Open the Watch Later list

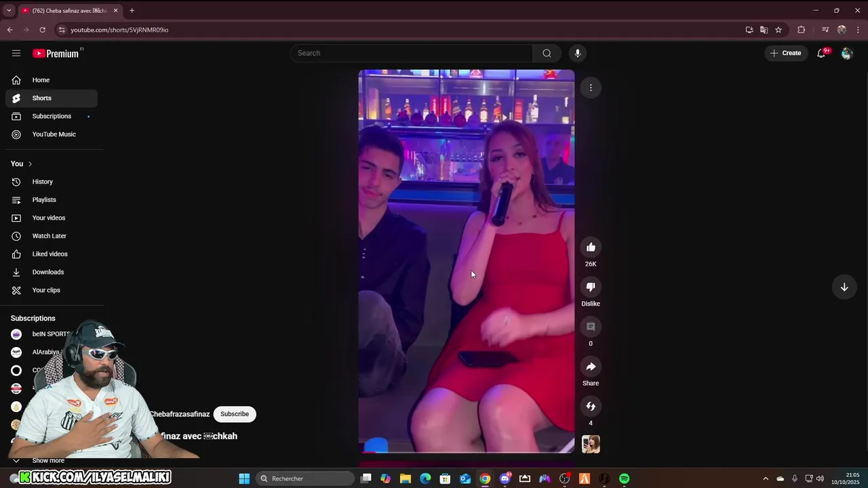[x=52, y=236]
